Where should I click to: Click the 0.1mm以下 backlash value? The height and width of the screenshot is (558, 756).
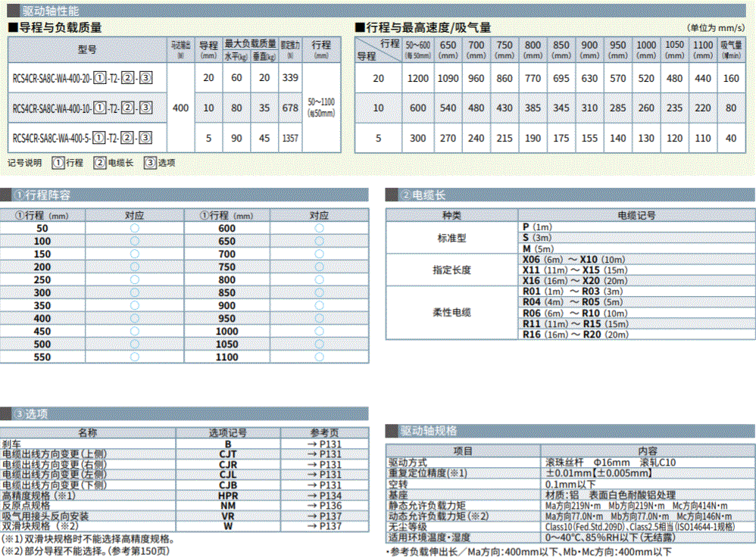point(570,485)
